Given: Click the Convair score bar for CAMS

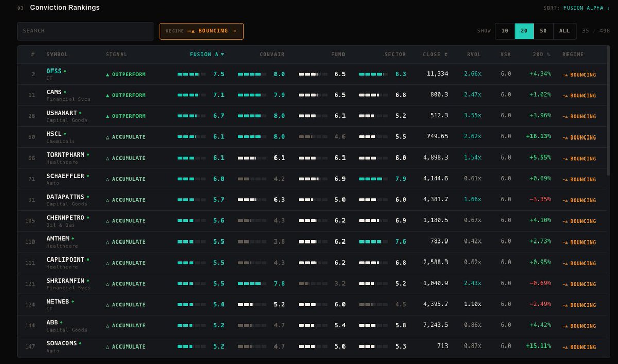Looking at the screenshot, I should (252, 95).
